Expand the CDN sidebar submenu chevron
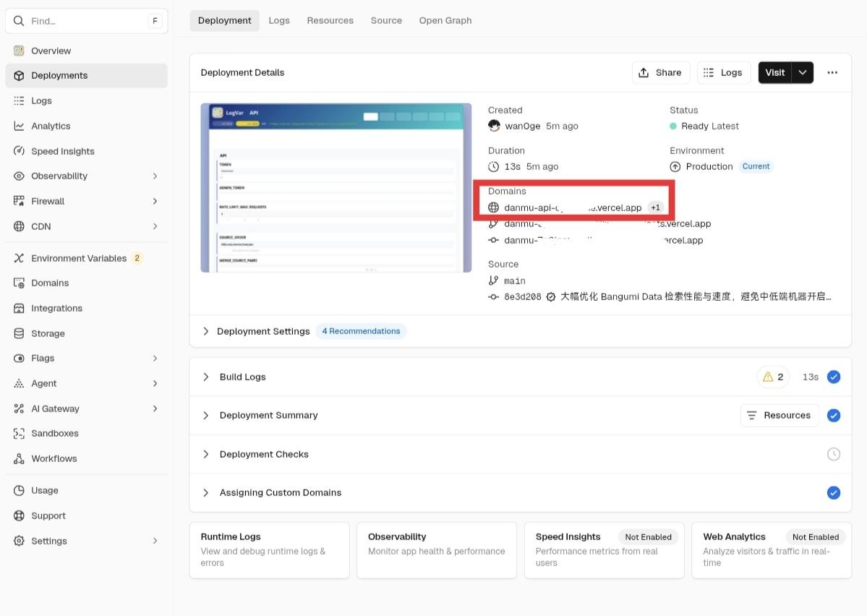 (155, 226)
